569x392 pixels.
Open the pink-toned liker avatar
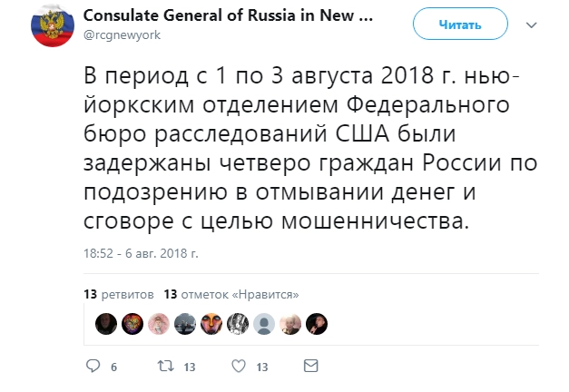pyautogui.click(x=159, y=323)
